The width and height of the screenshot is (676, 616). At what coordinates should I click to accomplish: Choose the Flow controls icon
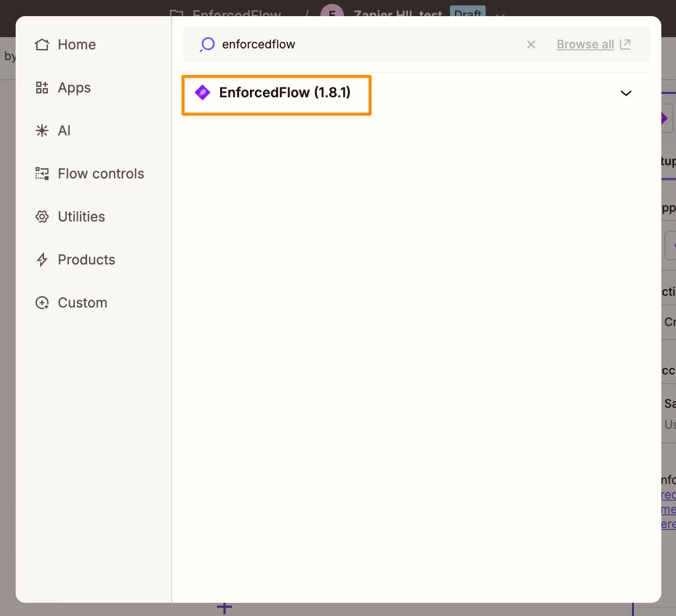tap(42, 174)
